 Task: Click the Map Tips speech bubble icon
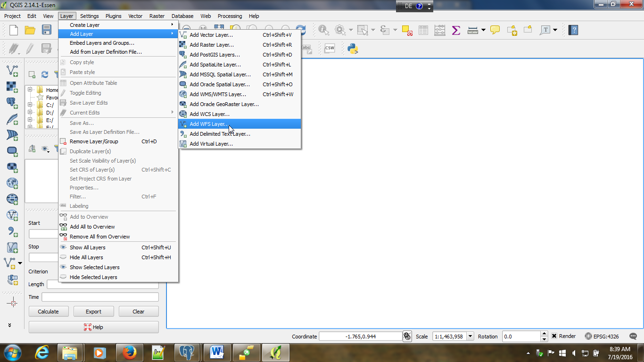[495, 30]
